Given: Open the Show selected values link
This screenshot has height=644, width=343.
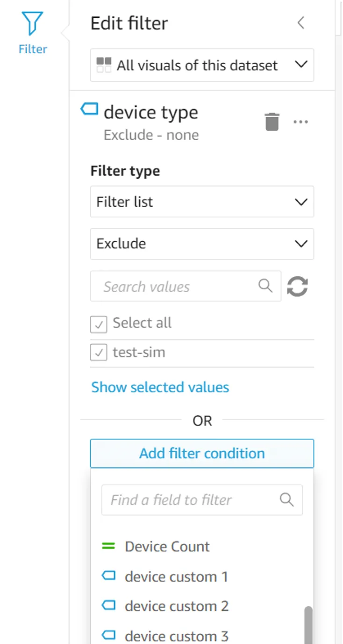Looking at the screenshot, I should (160, 387).
